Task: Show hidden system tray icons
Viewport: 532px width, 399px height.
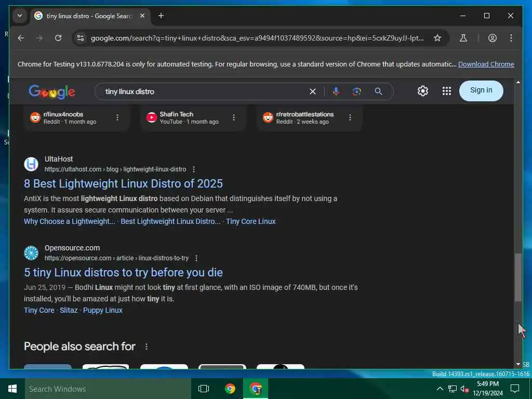Action: [x=440, y=389]
